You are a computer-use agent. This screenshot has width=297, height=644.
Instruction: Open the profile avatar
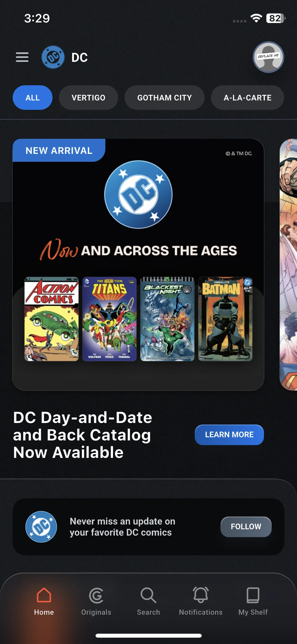pos(268,57)
